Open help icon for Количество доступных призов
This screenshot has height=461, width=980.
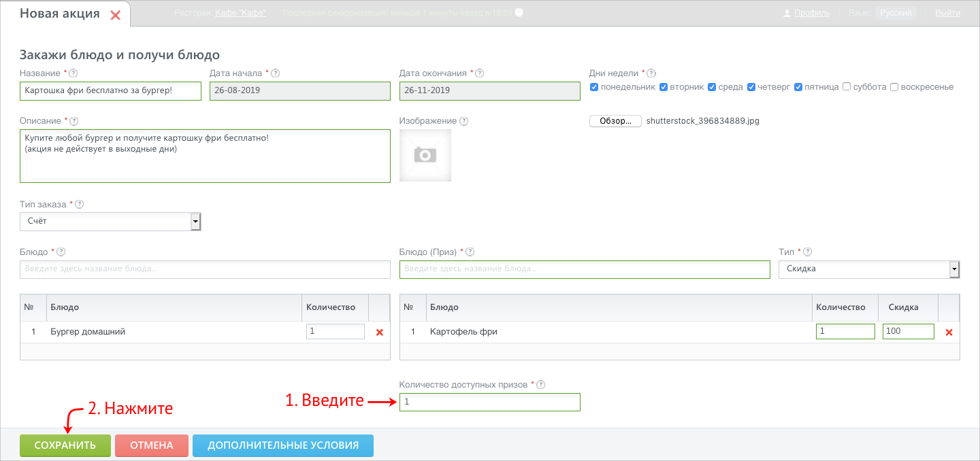tap(541, 385)
